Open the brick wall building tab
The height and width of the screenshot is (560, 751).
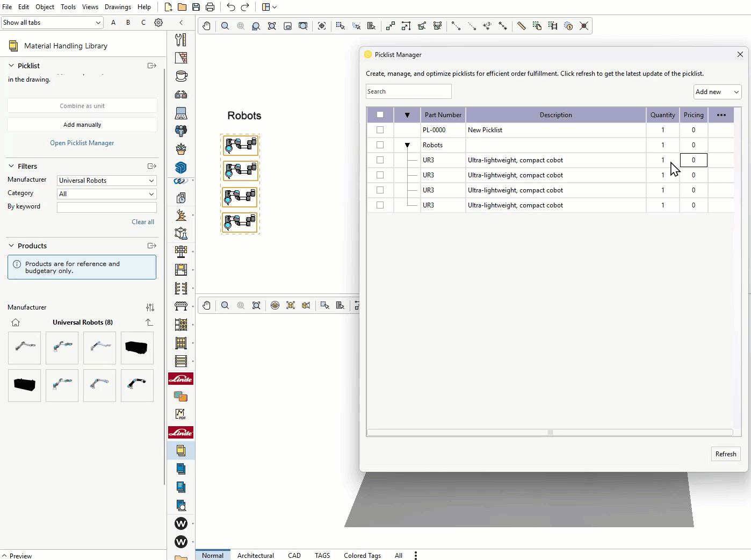tap(181, 58)
